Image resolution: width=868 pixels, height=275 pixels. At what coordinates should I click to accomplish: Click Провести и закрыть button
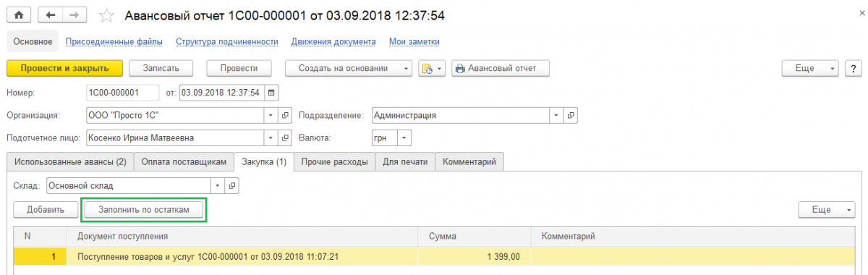click(64, 68)
